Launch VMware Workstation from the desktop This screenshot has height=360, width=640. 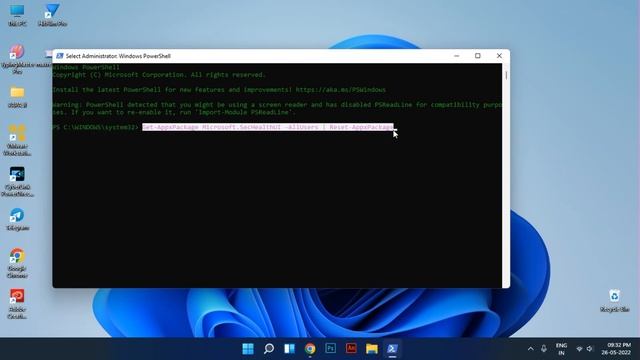tap(17, 140)
